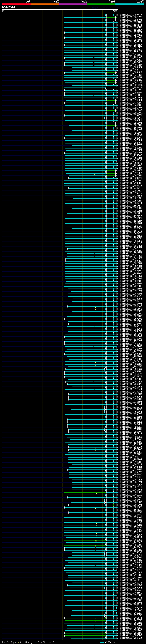Open hit UniRef100_B9I1U7
Viewport: 146px width, 644px height.
click(131, 22)
